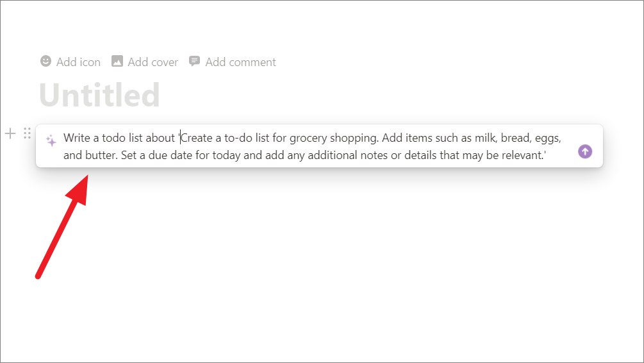Click the word 'grocery' in the AI prompt
The width and height of the screenshot is (644, 363).
coord(308,138)
